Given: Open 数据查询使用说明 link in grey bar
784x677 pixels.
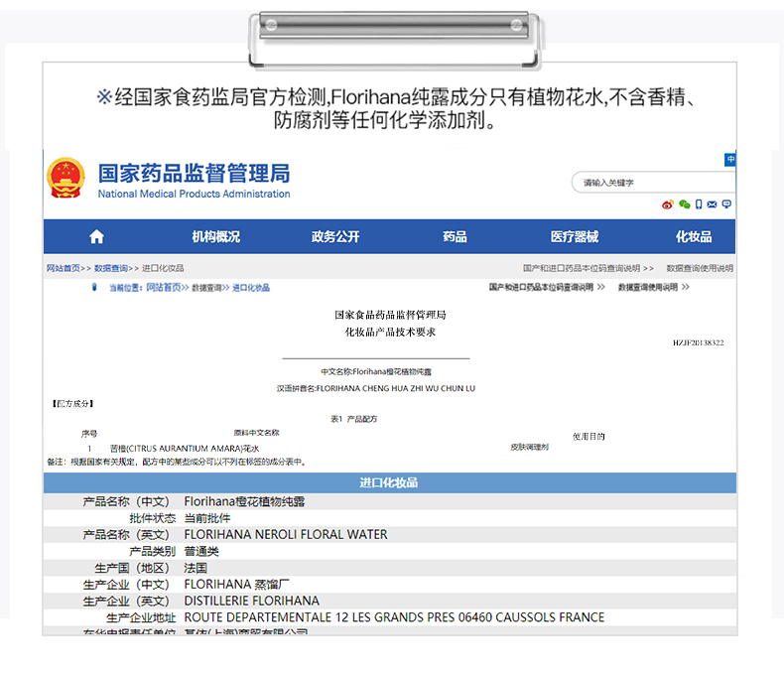Looking at the screenshot, I should (x=700, y=268).
